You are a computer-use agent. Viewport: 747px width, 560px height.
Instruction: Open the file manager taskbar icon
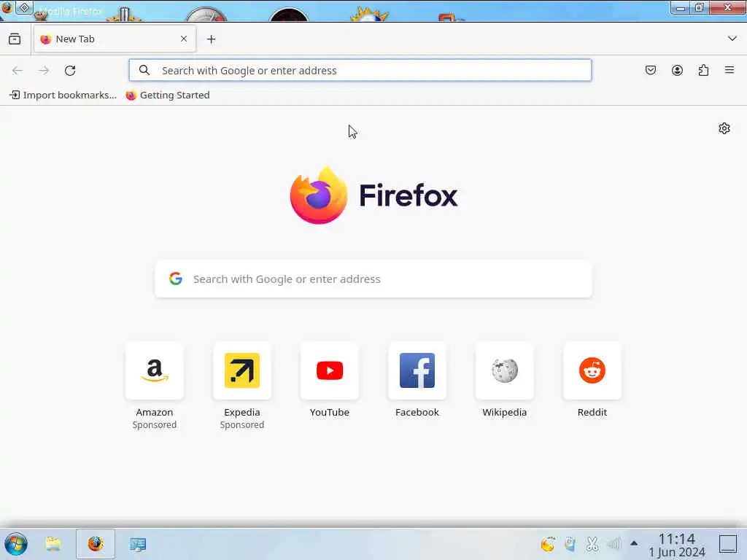(53, 544)
